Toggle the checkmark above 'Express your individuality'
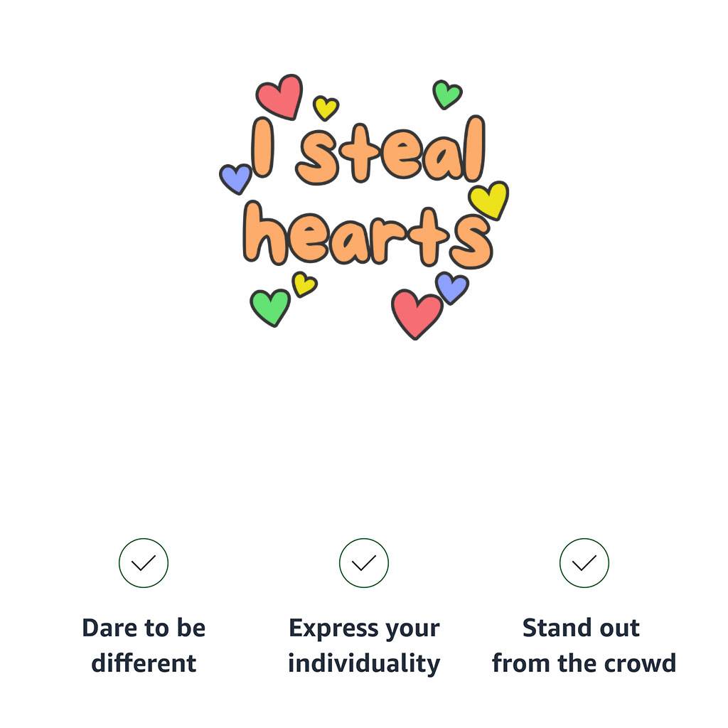Viewport: 728px width, 728px height. click(x=364, y=563)
